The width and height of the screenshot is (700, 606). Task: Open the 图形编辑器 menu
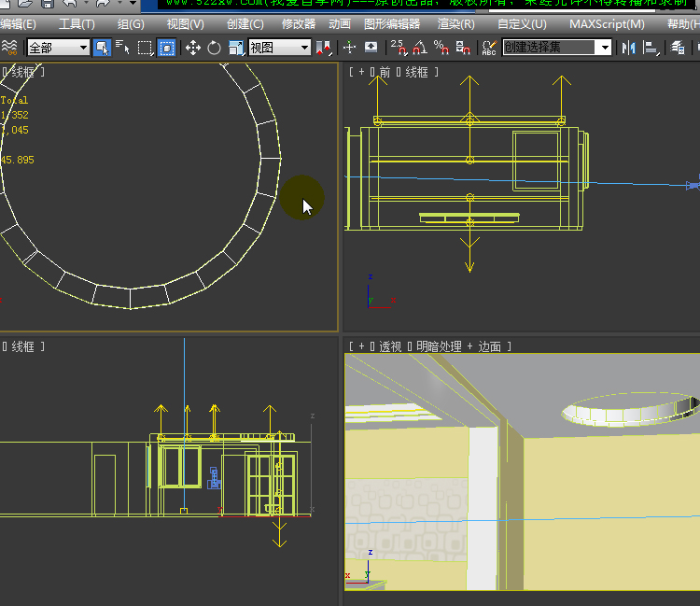pos(392,24)
